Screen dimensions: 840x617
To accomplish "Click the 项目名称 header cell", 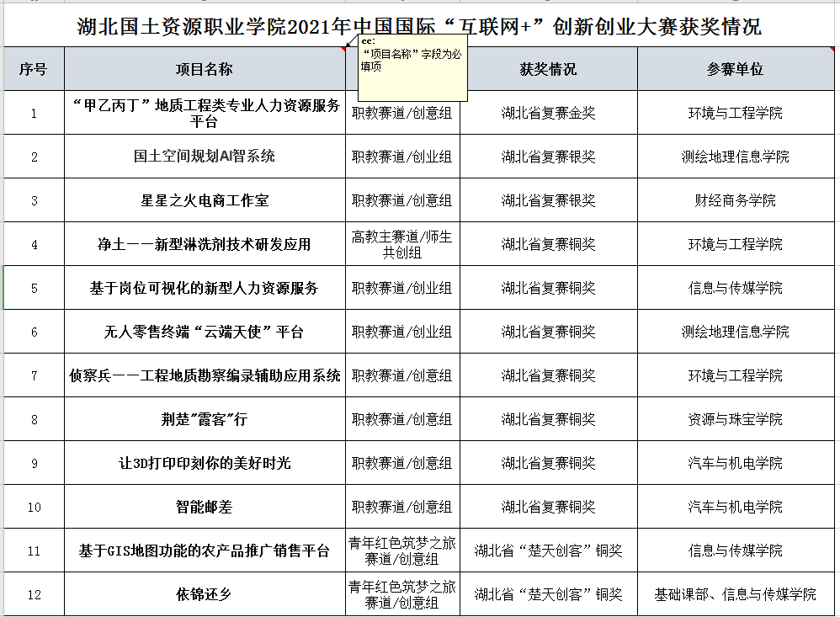I will 205,69.
